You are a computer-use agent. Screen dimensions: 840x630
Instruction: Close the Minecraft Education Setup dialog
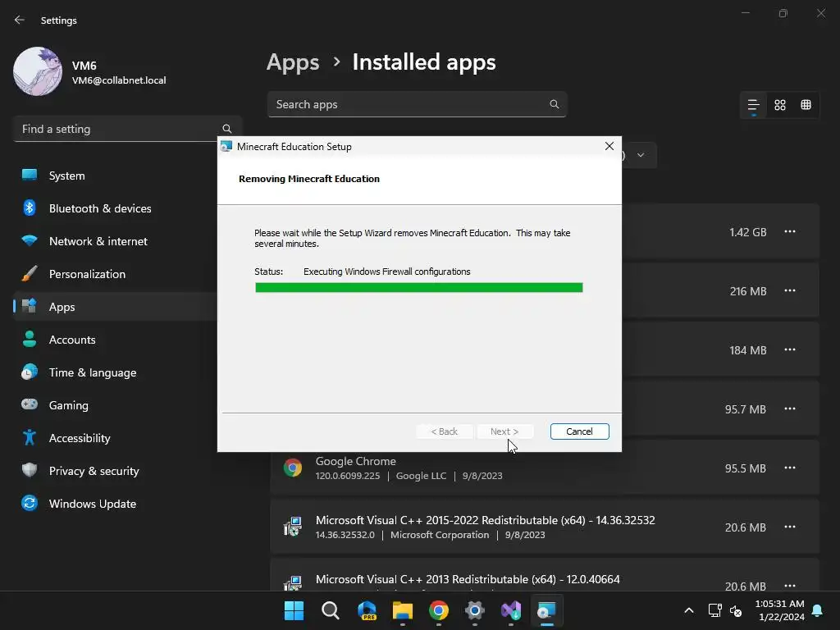point(609,146)
